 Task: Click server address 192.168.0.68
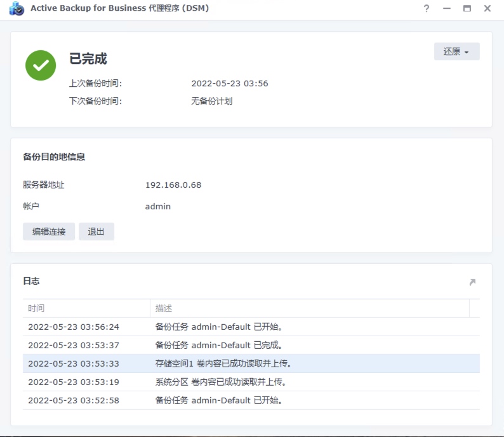[173, 185]
